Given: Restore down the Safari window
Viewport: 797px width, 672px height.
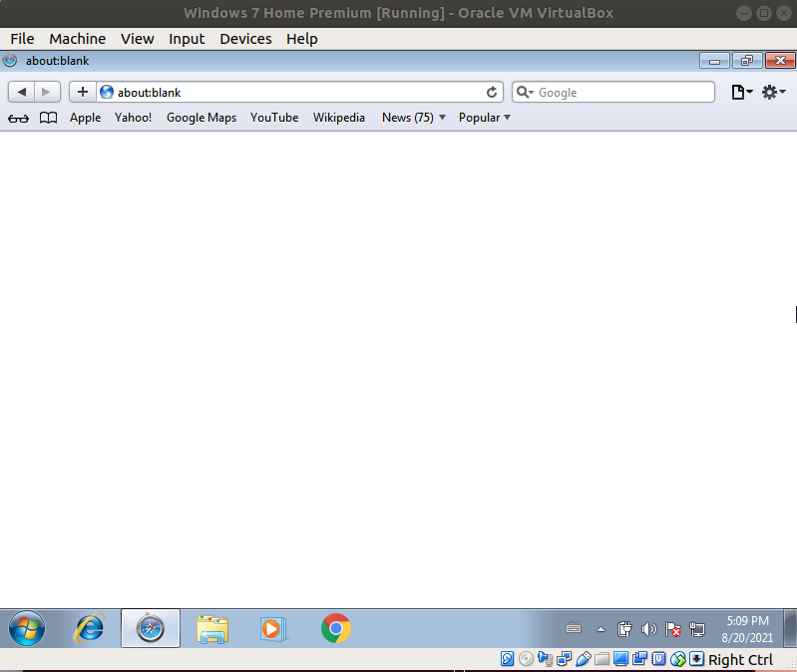Looking at the screenshot, I should coord(747,61).
